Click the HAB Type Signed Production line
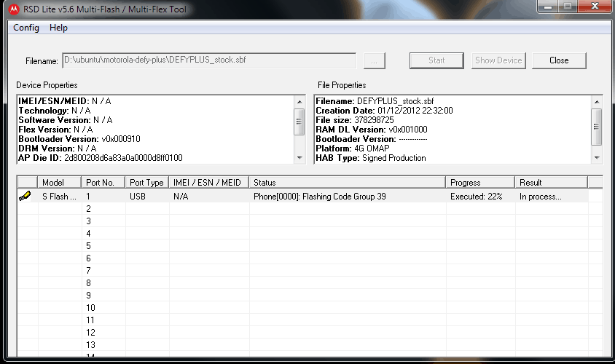This screenshot has height=364, width=615. coord(371,158)
